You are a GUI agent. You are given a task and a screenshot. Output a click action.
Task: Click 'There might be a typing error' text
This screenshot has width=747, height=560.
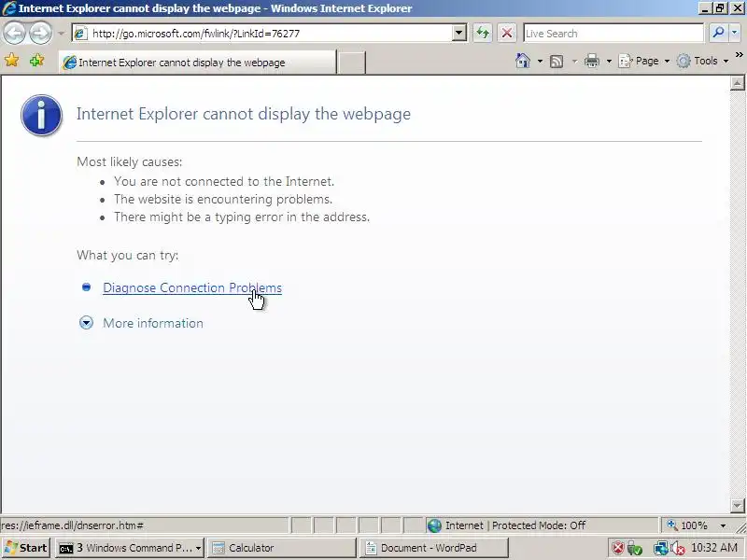pyautogui.click(x=242, y=217)
